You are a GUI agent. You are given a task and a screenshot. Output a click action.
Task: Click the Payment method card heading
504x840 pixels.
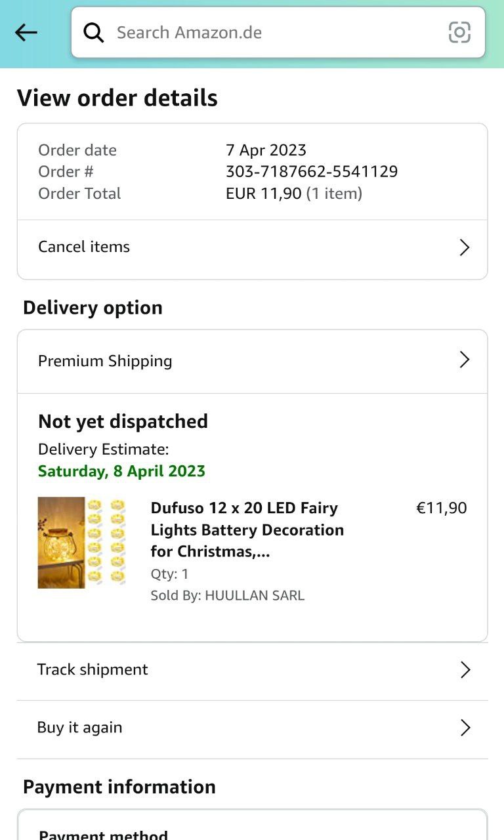pyautogui.click(x=103, y=835)
